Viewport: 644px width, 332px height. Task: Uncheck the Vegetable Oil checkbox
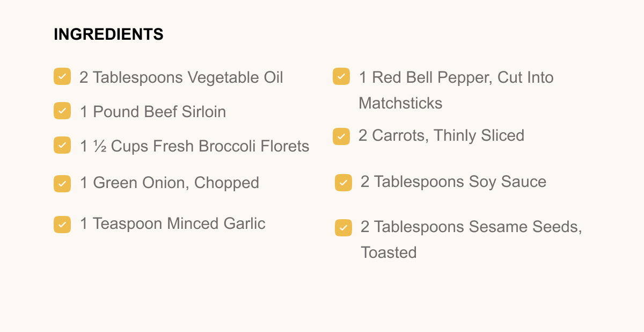pos(62,76)
